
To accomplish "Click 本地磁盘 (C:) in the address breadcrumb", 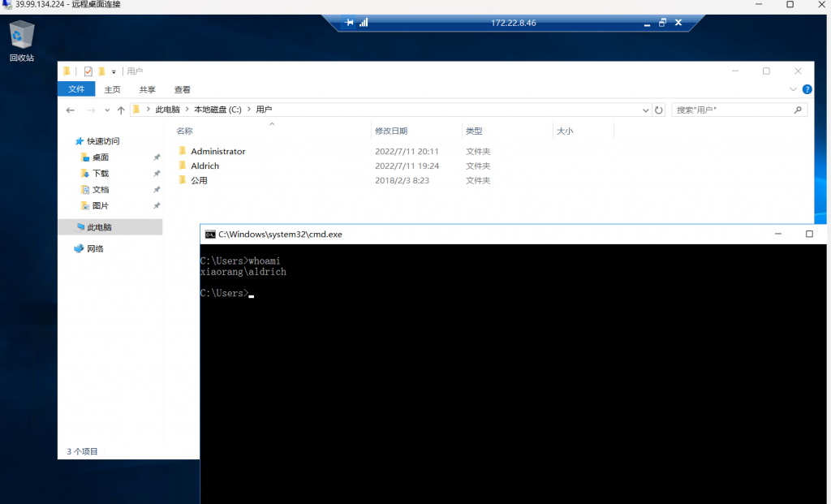I will tap(217, 110).
